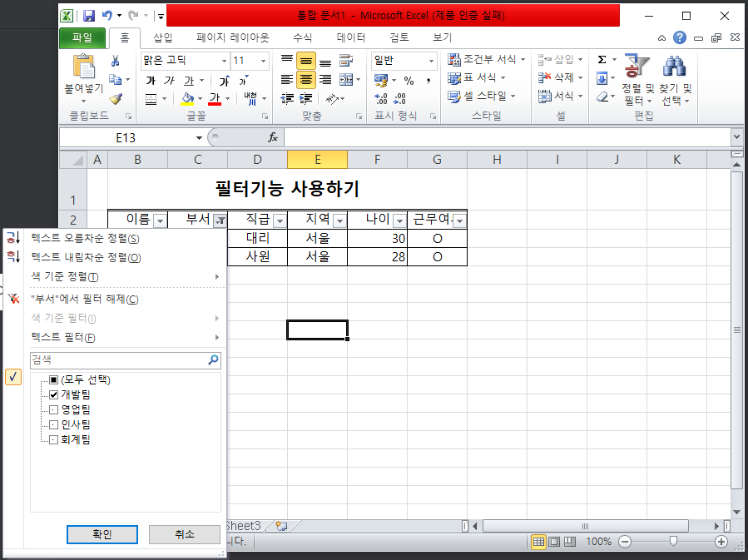Check the 인사팀 checkbox

point(53,424)
